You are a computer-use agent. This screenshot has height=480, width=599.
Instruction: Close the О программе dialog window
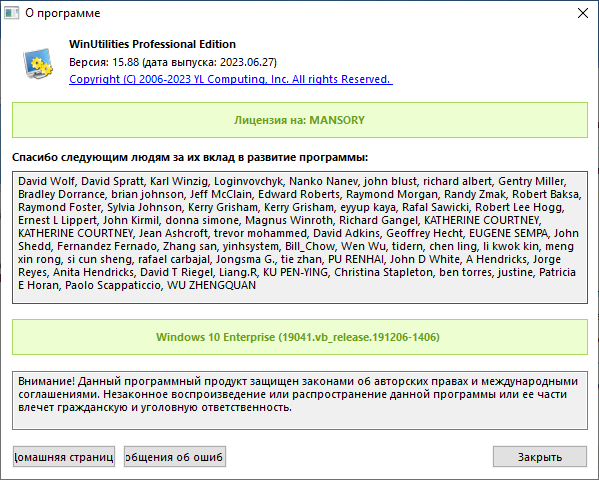pos(583,13)
